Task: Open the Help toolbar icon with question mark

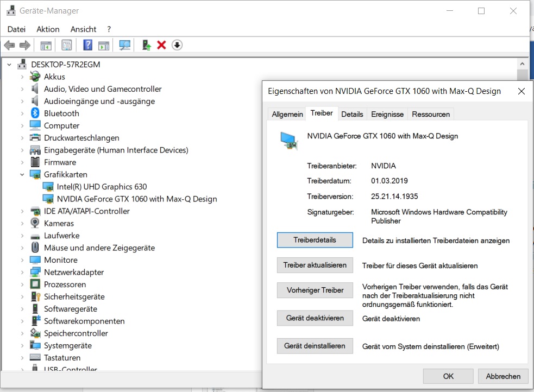Action: click(x=88, y=45)
